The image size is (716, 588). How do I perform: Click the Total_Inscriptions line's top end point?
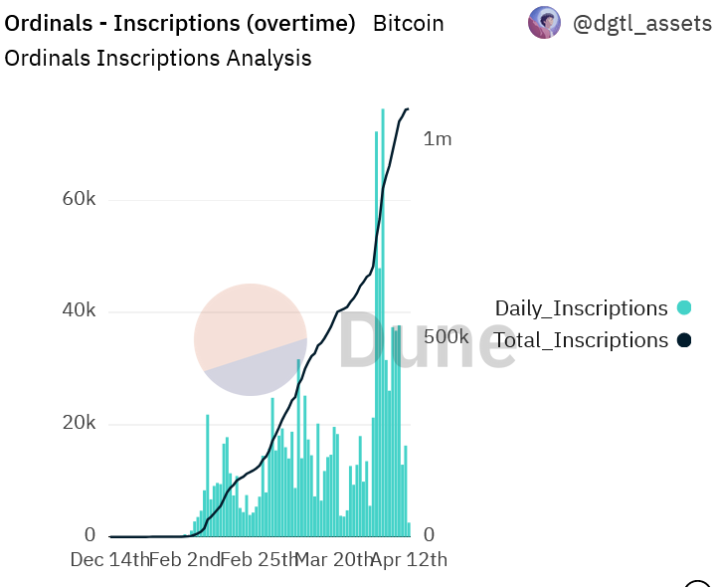pyautogui.click(x=407, y=108)
